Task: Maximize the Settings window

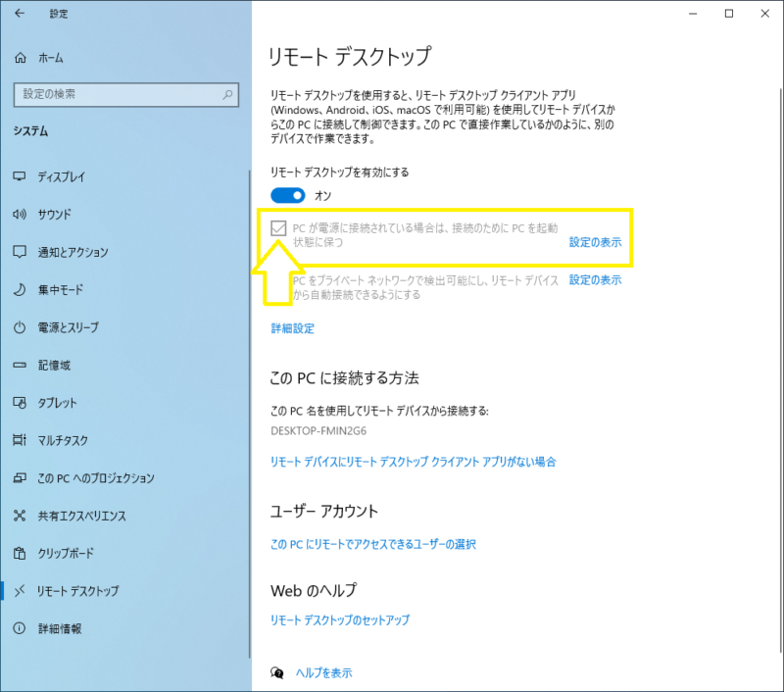Action: [x=729, y=14]
